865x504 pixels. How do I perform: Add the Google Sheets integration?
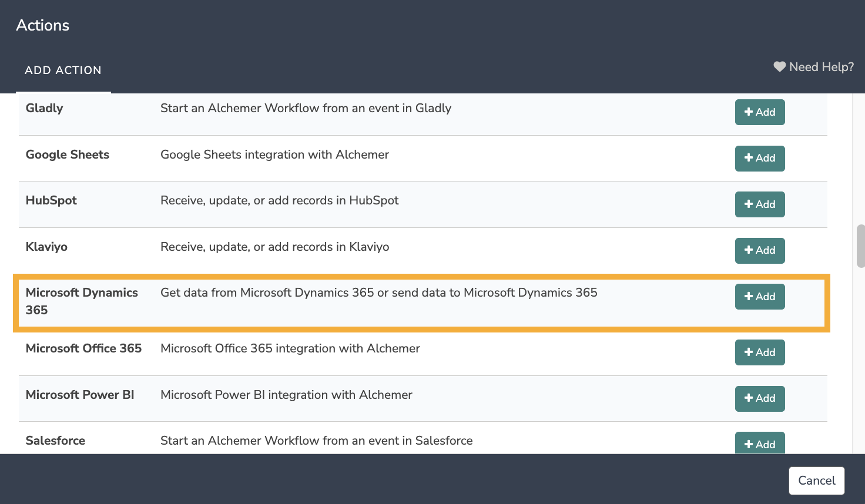tap(759, 158)
